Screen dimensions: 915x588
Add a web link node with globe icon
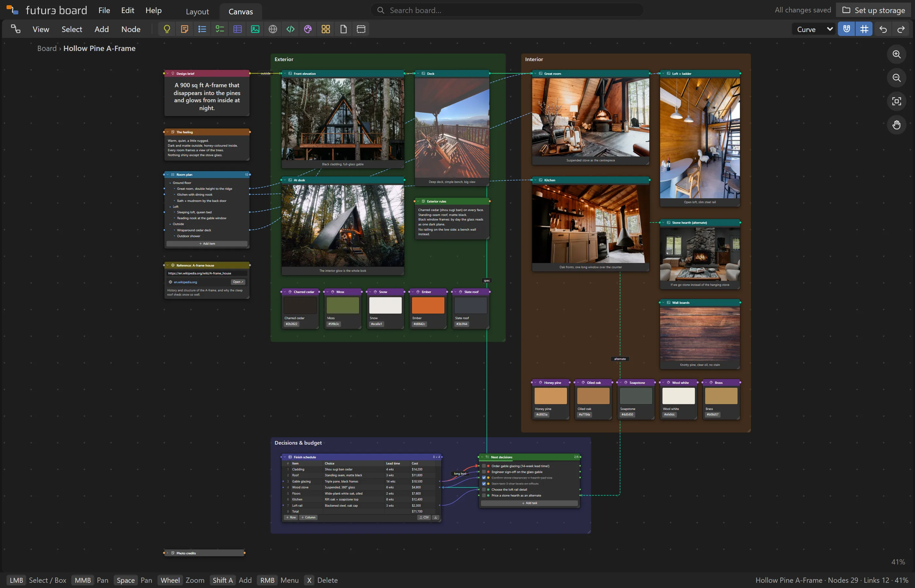[x=273, y=29]
